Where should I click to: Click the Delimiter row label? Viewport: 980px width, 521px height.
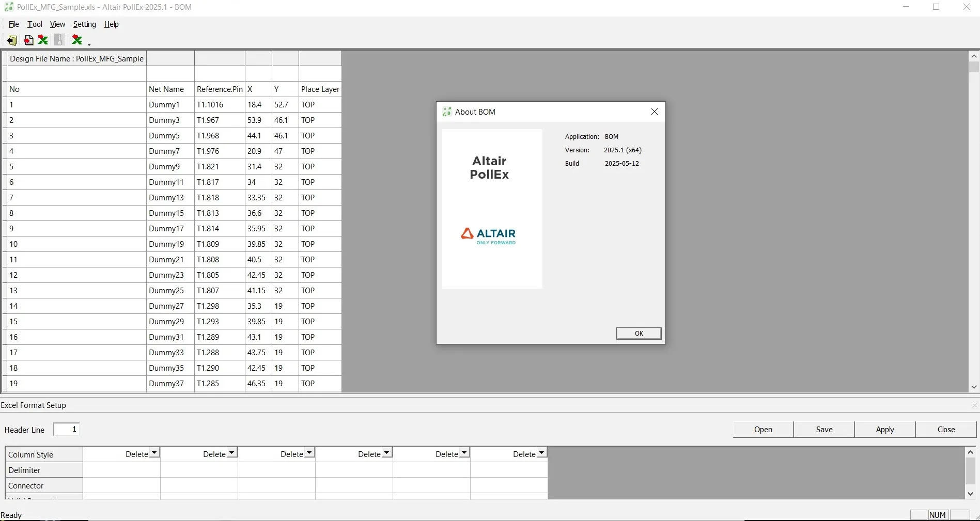click(x=44, y=470)
